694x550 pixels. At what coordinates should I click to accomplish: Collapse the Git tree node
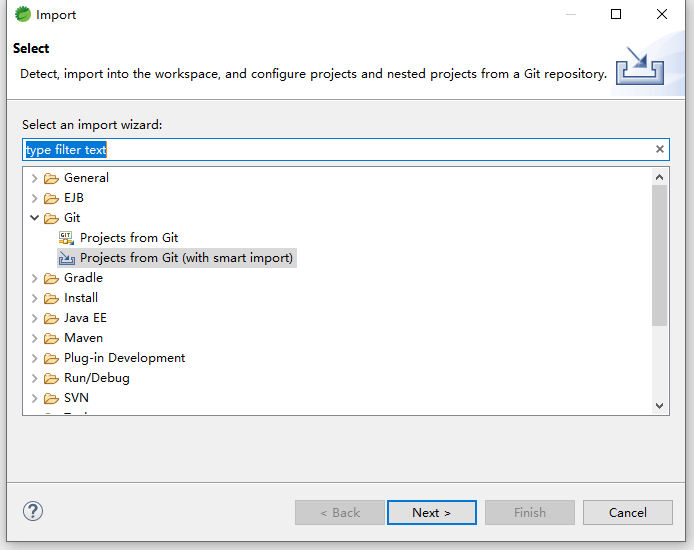coord(35,218)
